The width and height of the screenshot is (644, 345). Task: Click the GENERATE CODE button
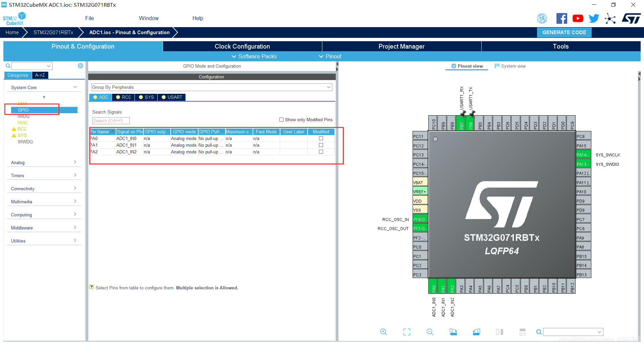564,32
